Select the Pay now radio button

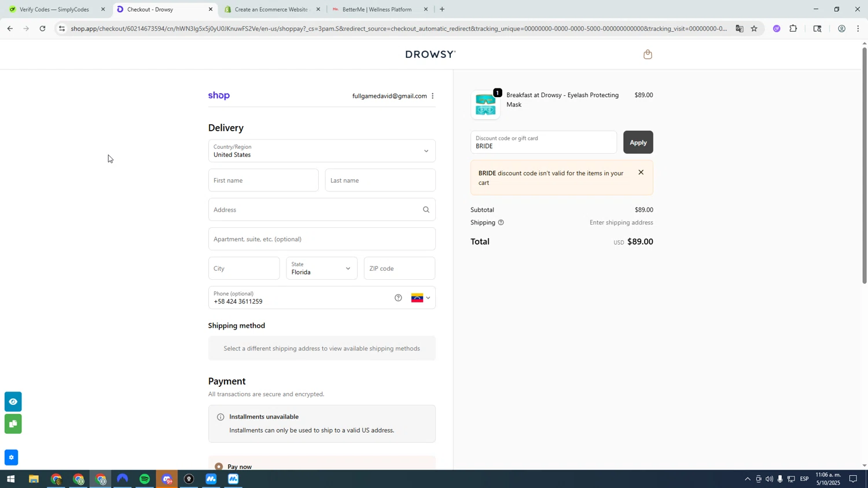[x=219, y=467]
